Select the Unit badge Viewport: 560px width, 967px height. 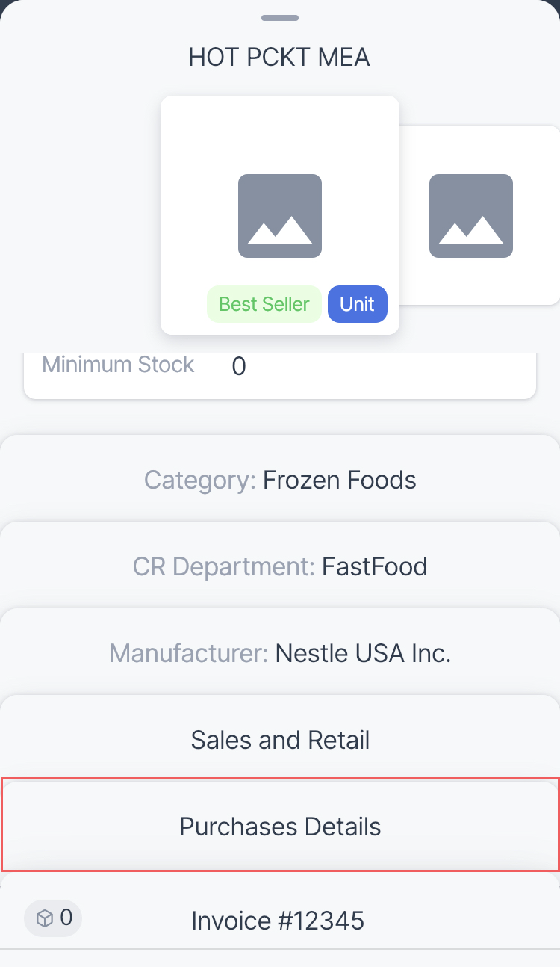pos(357,304)
